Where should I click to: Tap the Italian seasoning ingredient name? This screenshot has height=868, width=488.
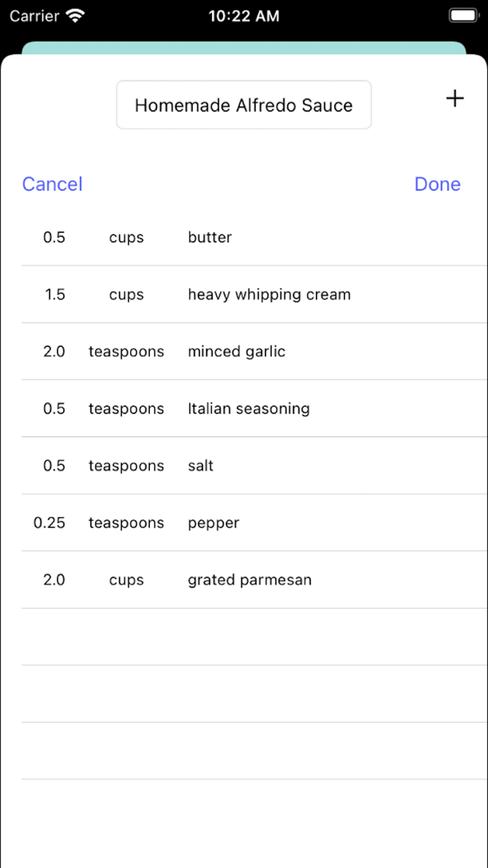click(248, 409)
